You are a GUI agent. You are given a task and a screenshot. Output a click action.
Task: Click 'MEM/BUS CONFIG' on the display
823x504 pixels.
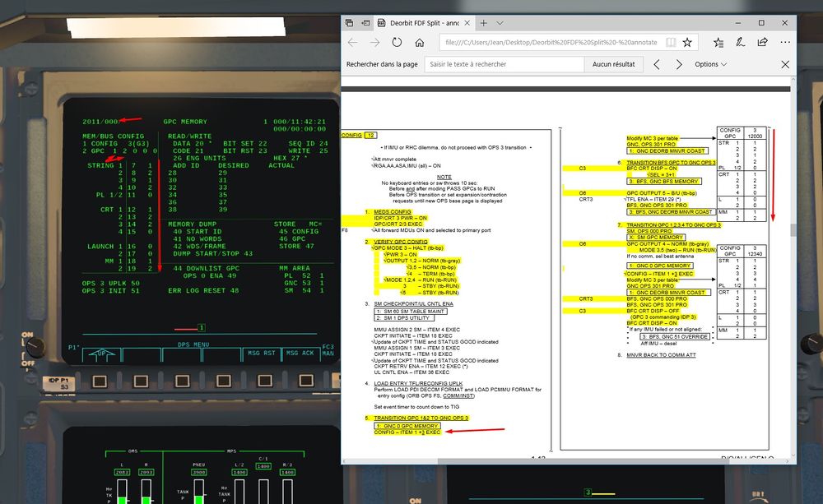(x=113, y=136)
